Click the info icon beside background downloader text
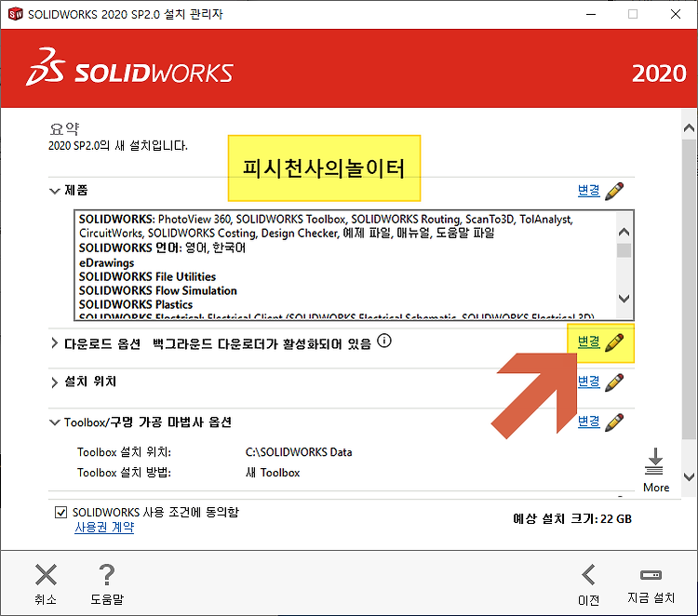This screenshot has height=616, width=698. (x=384, y=341)
